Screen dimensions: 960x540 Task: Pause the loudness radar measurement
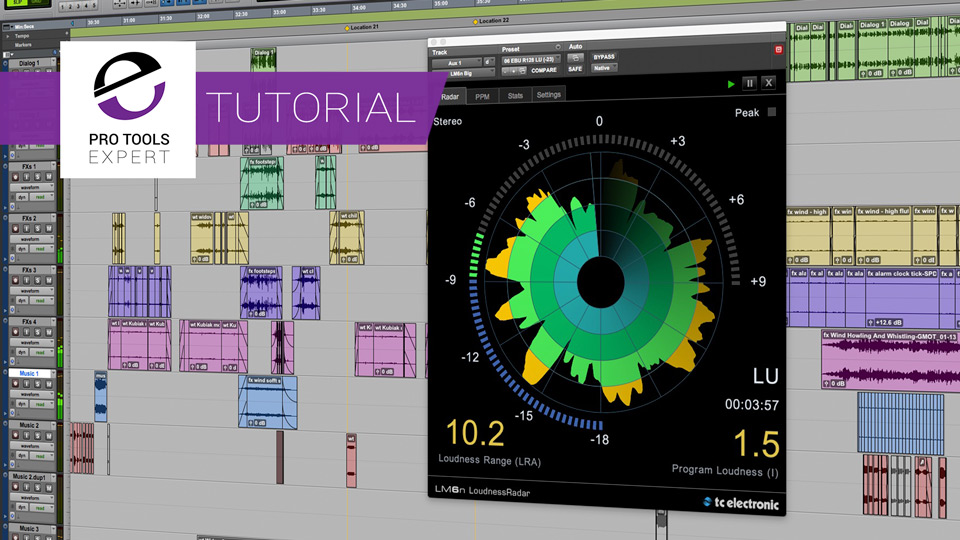(x=749, y=83)
